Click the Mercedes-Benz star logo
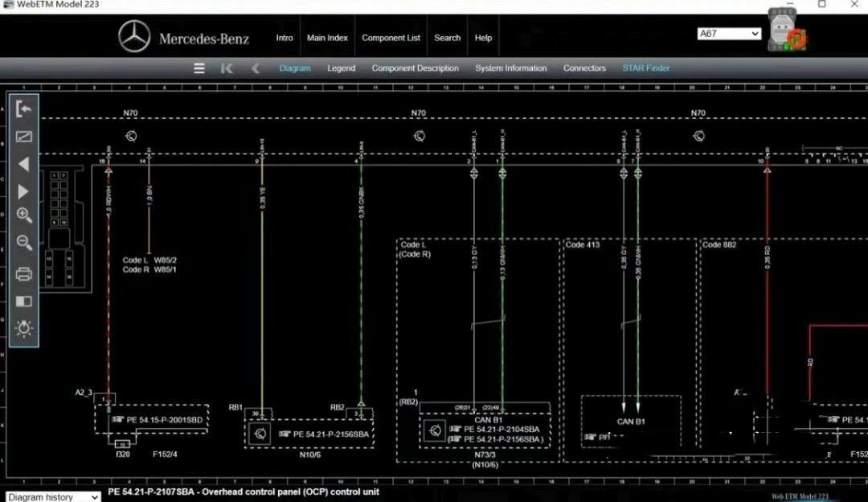Viewport: 868px width, 502px height. 134,36
